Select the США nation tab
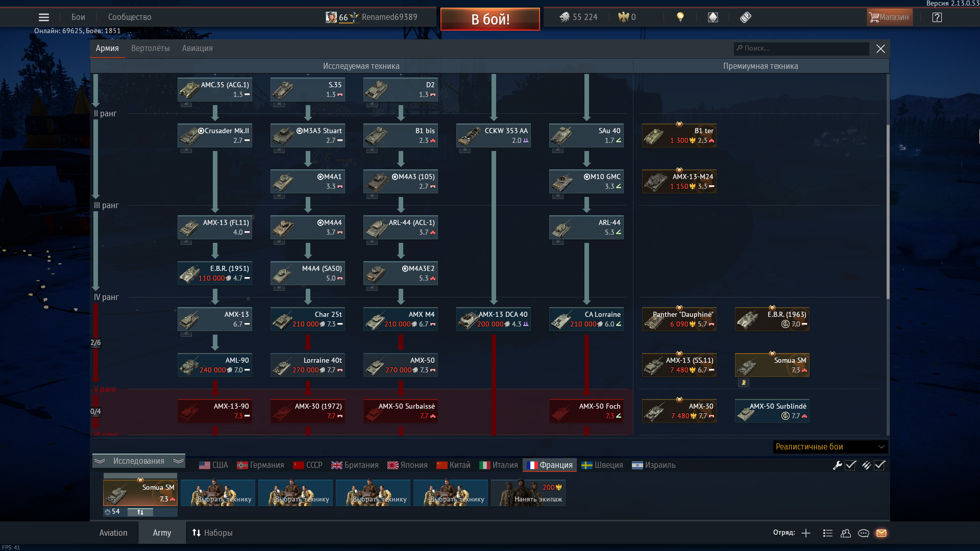The image size is (980, 551). pos(213,465)
